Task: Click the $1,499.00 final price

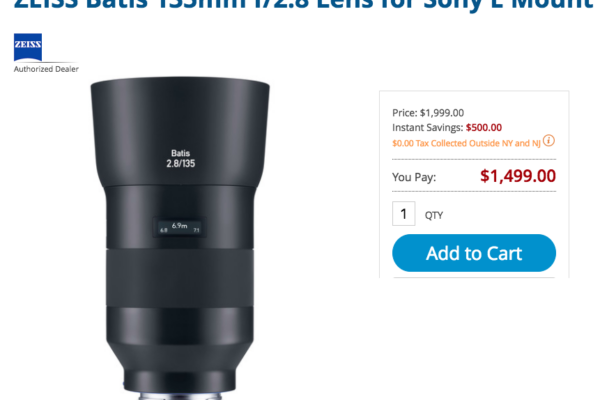Action: [518, 177]
